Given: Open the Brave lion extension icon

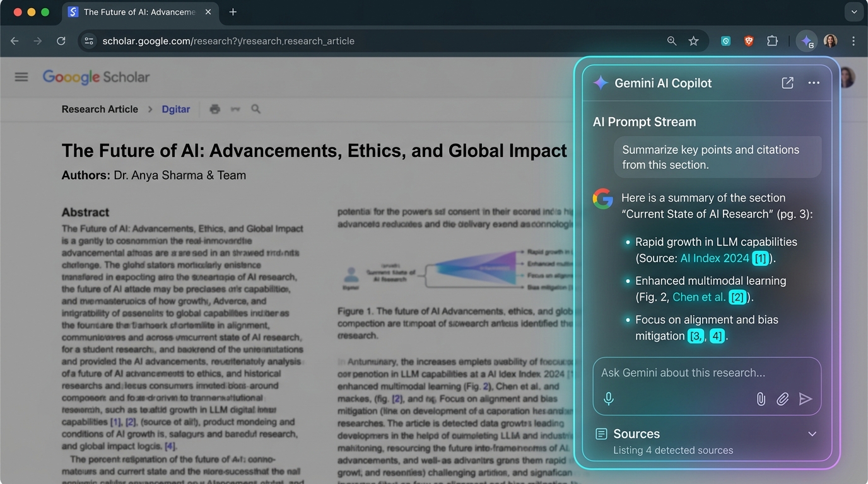Looking at the screenshot, I should [x=749, y=41].
